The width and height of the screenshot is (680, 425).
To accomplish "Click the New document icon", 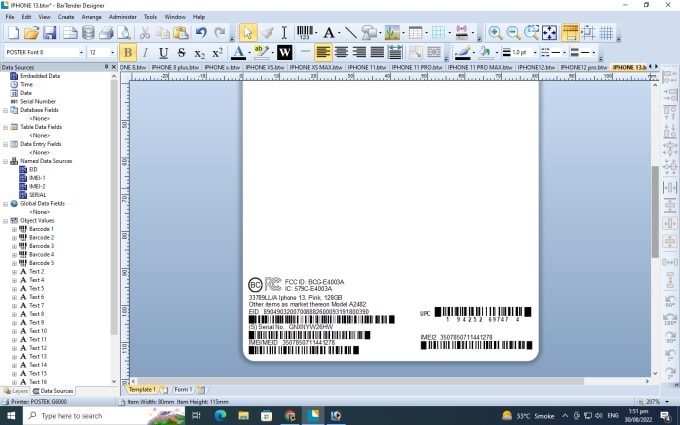I will coord(13,33).
